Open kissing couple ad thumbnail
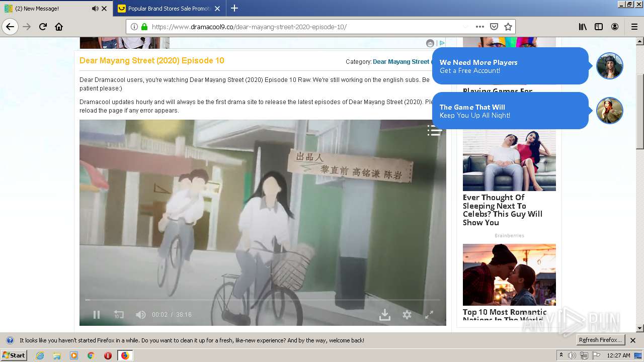Image resolution: width=644 pixels, height=362 pixels. click(509, 275)
